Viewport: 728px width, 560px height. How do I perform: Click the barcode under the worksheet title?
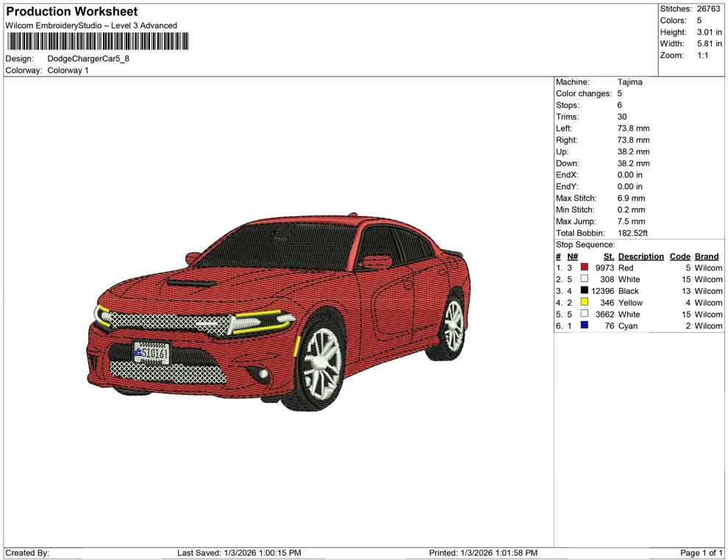click(x=98, y=41)
